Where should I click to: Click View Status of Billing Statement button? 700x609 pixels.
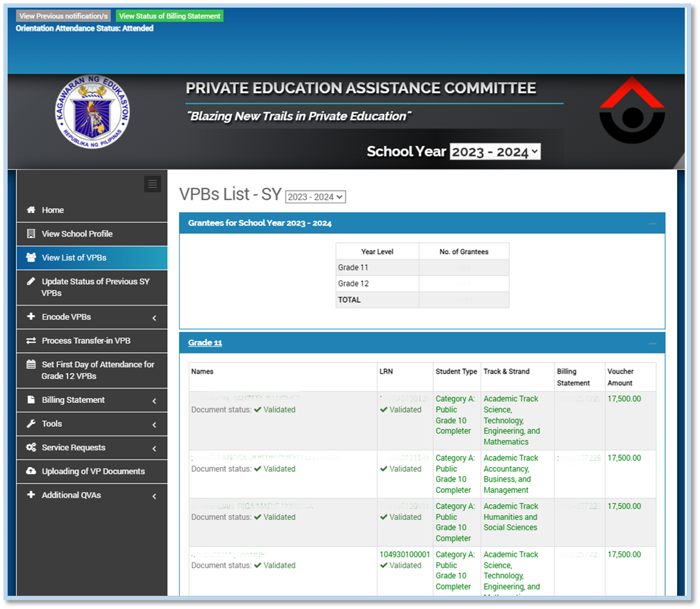170,16
